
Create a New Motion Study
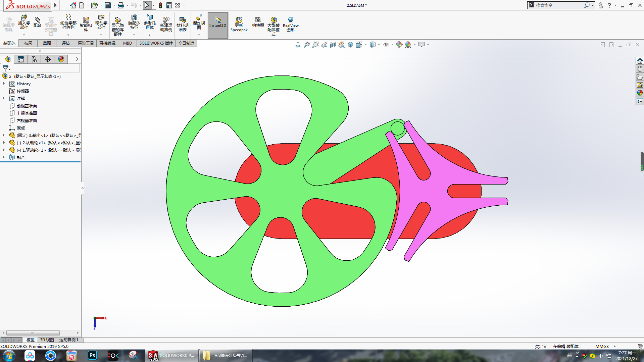coord(166,24)
